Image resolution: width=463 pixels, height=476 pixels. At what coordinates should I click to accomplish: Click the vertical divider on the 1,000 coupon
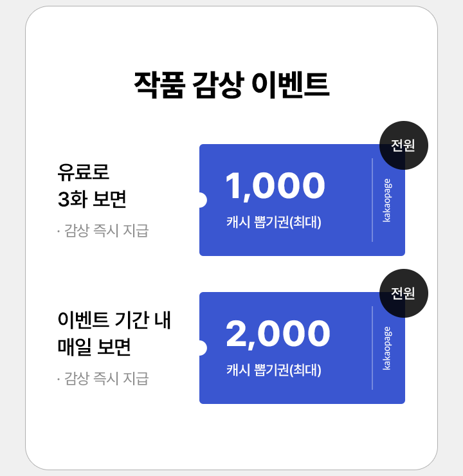point(372,200)
